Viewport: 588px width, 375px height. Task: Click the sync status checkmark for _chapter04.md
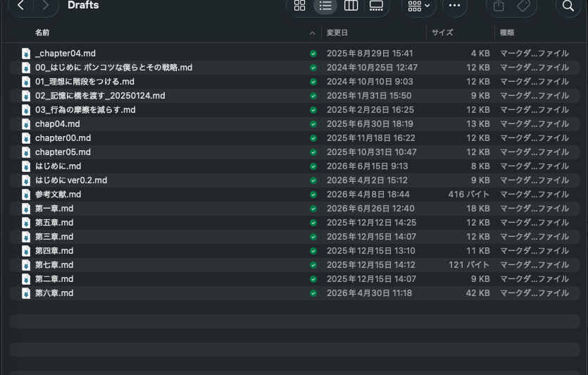click(x=313, y=54)
